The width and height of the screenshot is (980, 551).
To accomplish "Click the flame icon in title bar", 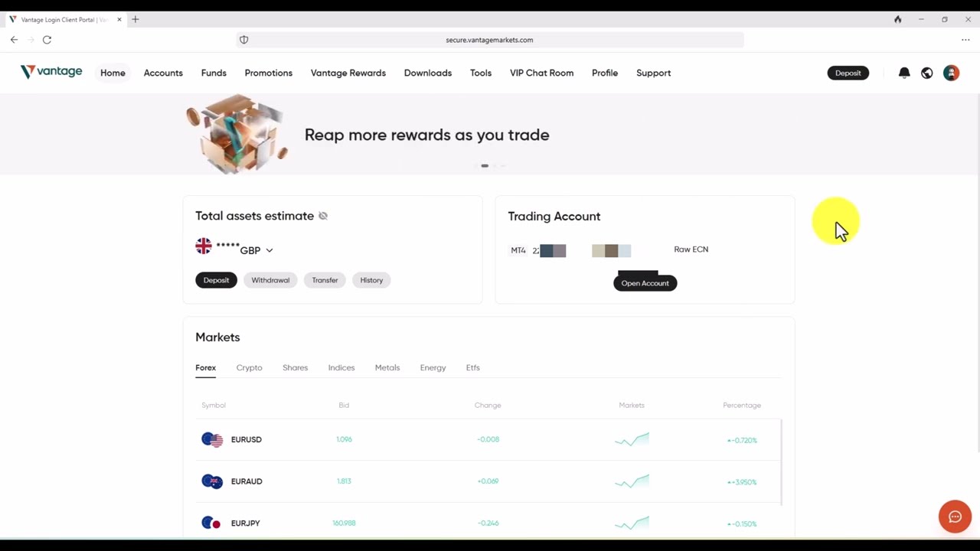I will pyautogui.click(x=898, y=19).
